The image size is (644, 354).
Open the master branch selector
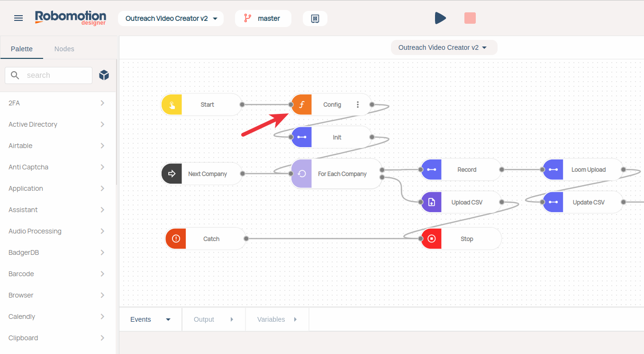pyautogui.click(x=263, y=19)
